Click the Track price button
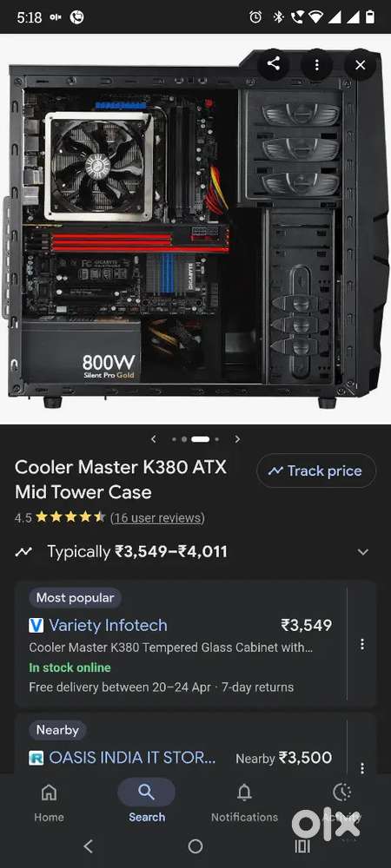The width and height of the screenshot is (391, 868). (x=316, y=470)
